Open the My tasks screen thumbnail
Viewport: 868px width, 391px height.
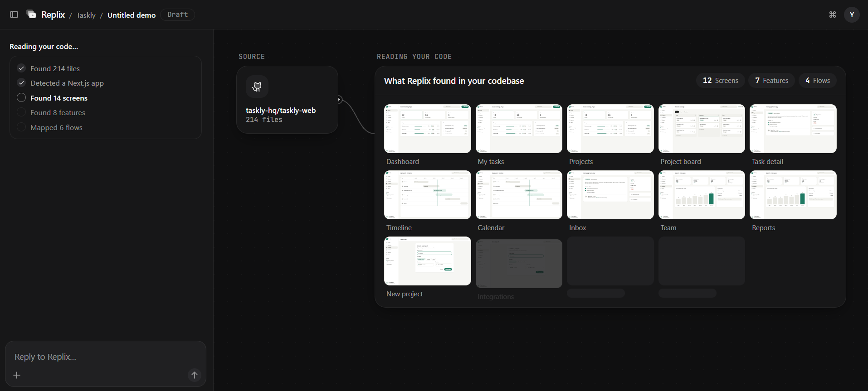(519, 129)
